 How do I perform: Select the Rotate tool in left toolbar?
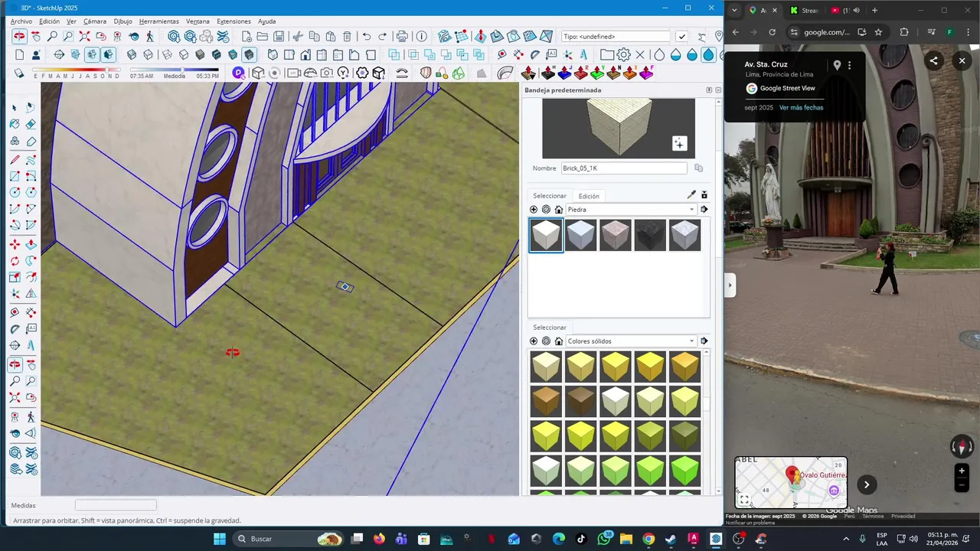[15, 259]
